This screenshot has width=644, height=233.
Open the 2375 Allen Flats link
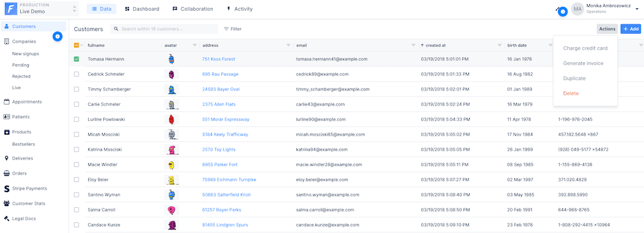(219, 105)
